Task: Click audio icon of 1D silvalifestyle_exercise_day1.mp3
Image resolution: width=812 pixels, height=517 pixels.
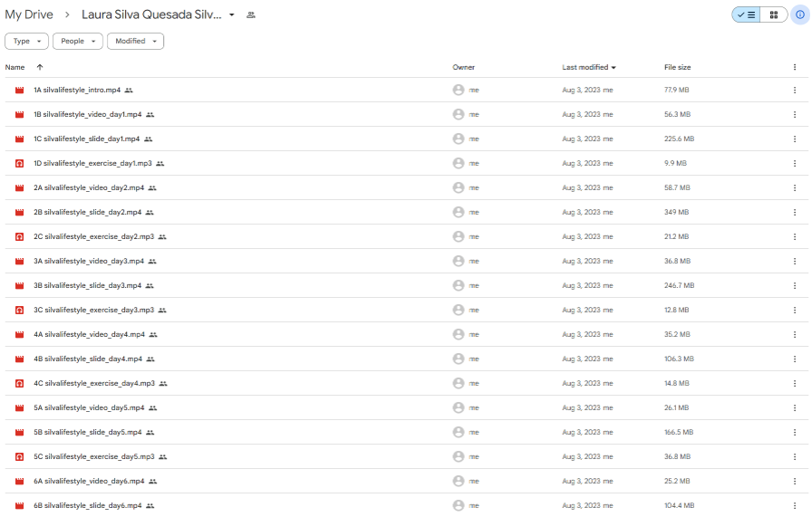Action: tap(19, 164)
